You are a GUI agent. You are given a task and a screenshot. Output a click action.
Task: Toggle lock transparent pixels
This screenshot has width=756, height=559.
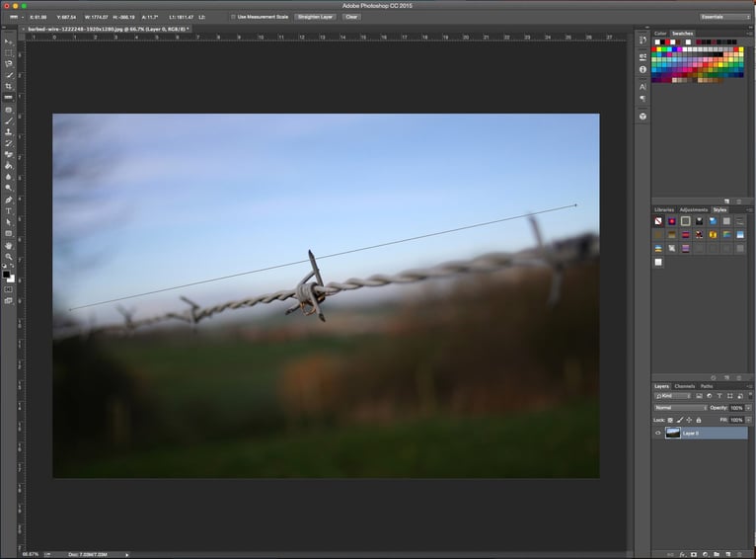[670, 420]
